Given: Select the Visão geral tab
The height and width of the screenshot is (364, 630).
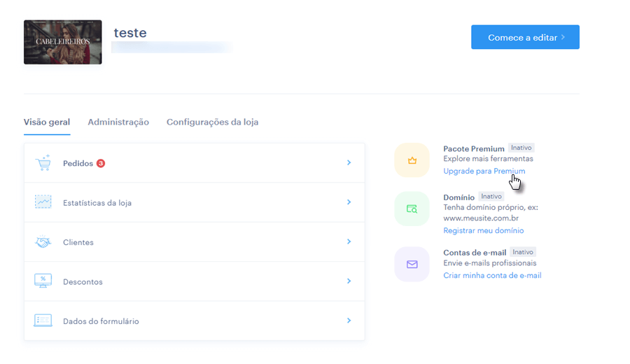Looking at the screenshot, I should coord(47,122).
